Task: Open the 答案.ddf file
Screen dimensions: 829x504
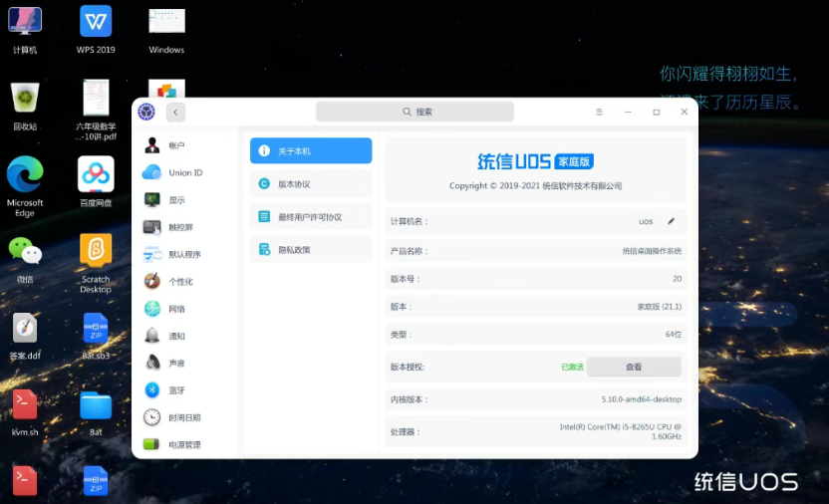Action: [x=25, y=336]
